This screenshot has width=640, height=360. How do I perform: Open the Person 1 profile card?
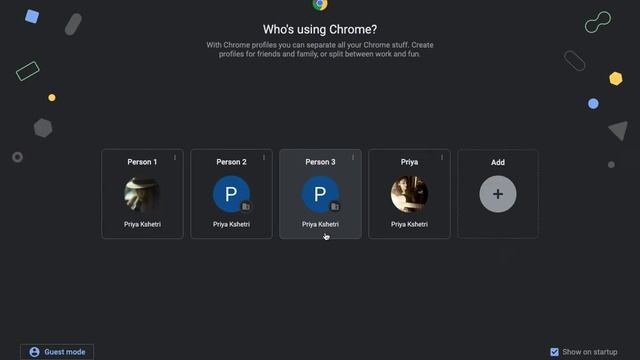[x=142, y=194]
